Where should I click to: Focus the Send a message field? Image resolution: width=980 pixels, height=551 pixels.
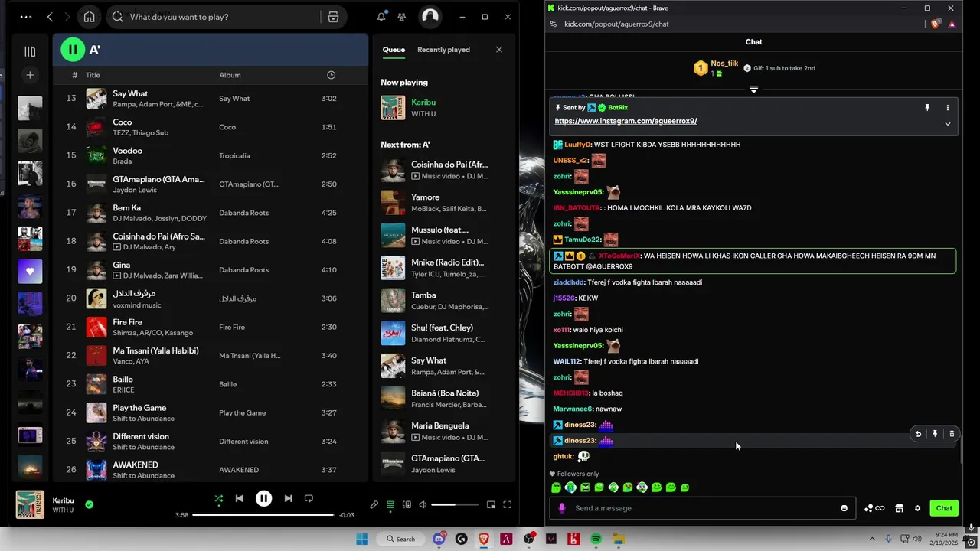pyautogui.click(x=701, y=508)
